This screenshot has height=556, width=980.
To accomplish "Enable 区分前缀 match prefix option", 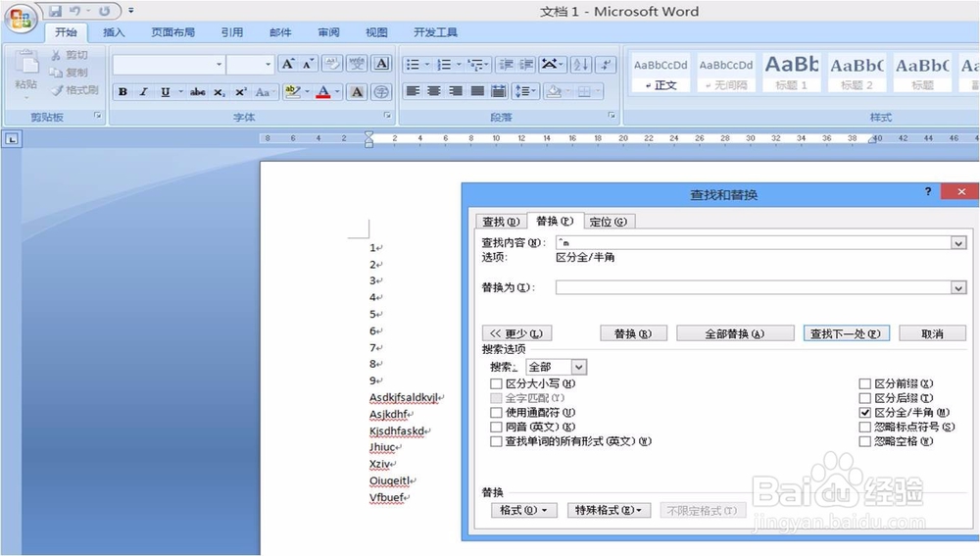I will point(865,383).
